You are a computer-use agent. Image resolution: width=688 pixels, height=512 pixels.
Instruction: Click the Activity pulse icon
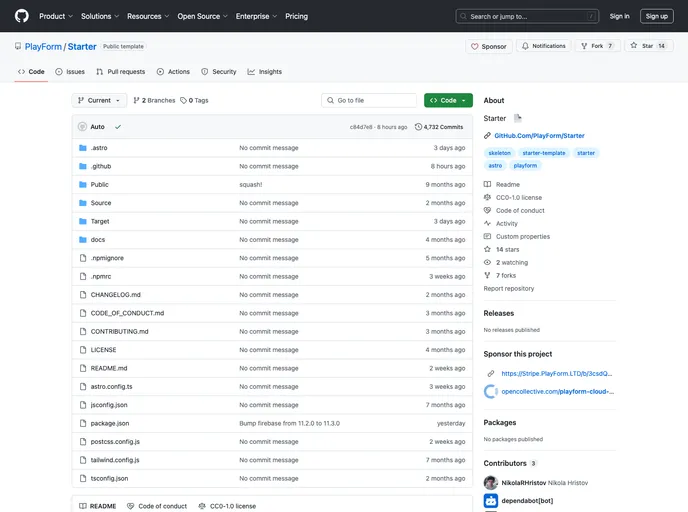point(487,223)
